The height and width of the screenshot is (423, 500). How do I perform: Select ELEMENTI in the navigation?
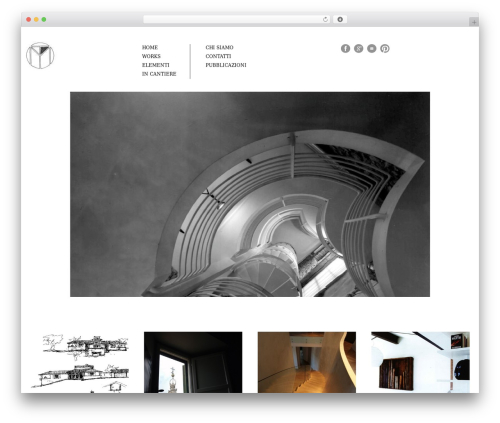(155, 65)
